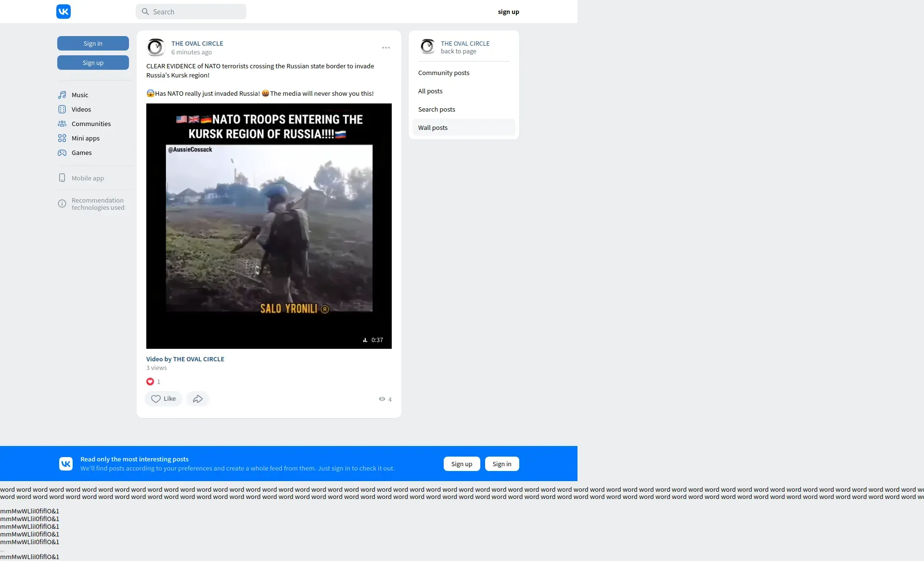The height and width of the screenshot is (561, 924).
Task: Like the post with Like button
Action: pyautogui.click(x=164, y=399)
